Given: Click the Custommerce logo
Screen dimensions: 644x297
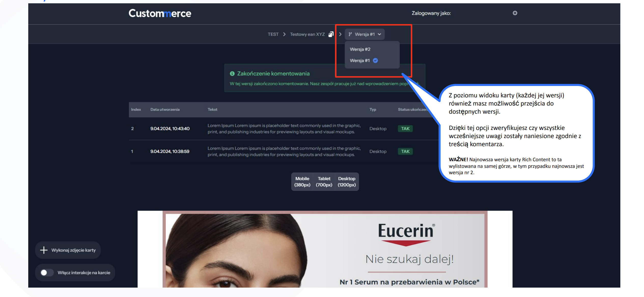Looking at the screenshot, I should tap(160, 13).
